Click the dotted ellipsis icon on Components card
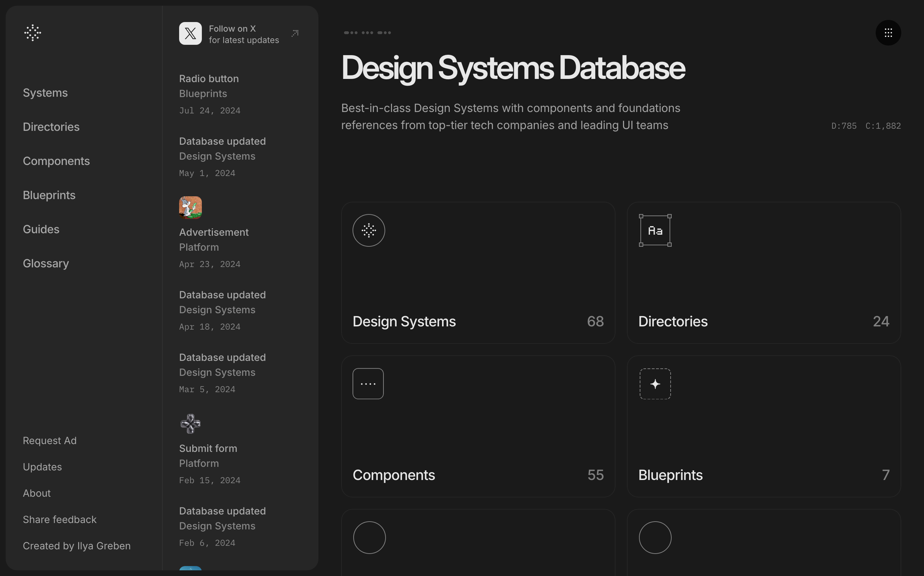Image resolution: width=924 pixels, height=576 pixels. tap(368, 384)
